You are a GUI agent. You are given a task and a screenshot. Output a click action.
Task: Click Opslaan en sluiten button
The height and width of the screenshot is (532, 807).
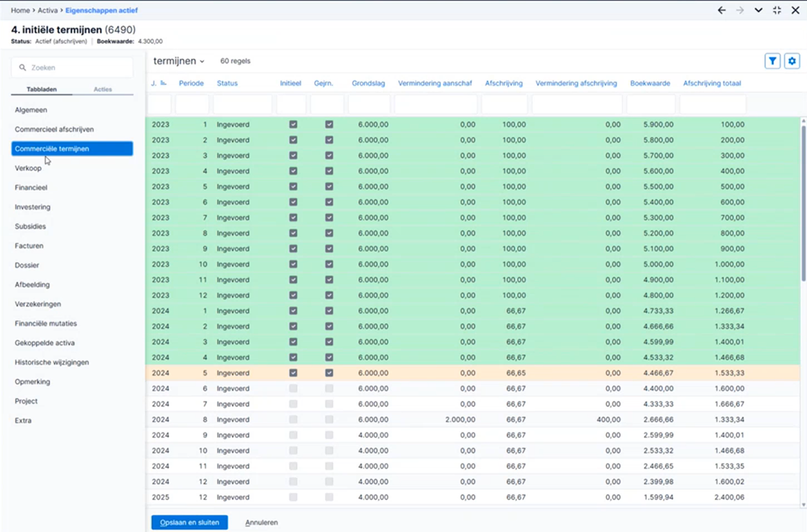[x=189, y=522]
